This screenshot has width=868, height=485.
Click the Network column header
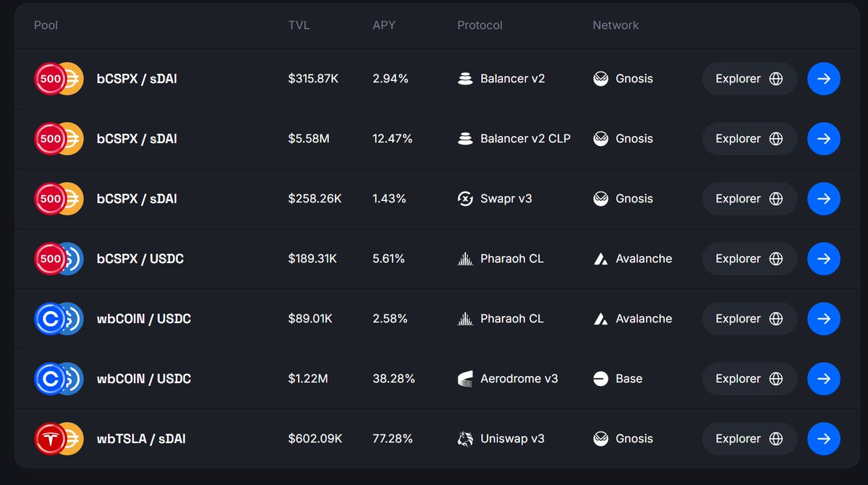tap(616, 25)
